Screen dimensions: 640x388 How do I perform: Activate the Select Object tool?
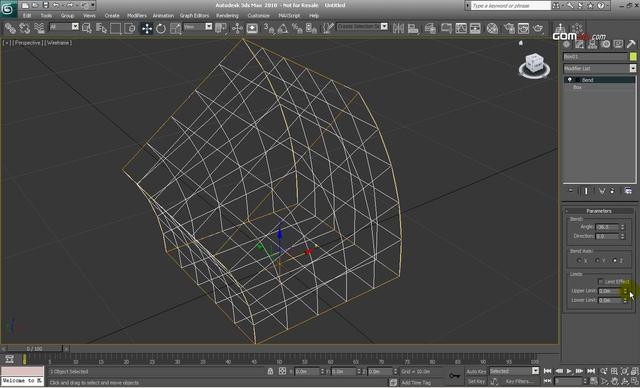(87, 28)
